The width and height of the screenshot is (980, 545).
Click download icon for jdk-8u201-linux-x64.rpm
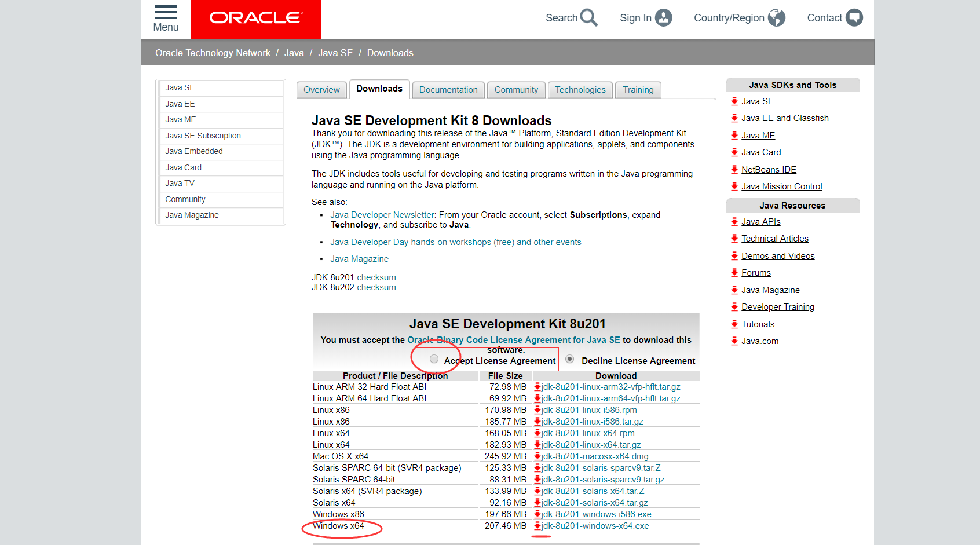pyautogui.click(x=537, y=433)
